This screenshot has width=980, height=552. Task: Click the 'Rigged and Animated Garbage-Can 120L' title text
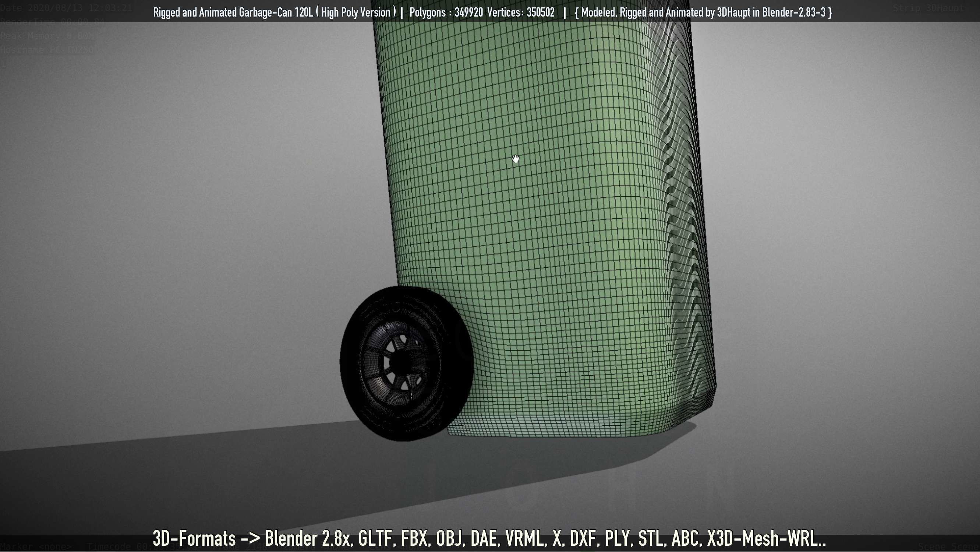(233, 13)
